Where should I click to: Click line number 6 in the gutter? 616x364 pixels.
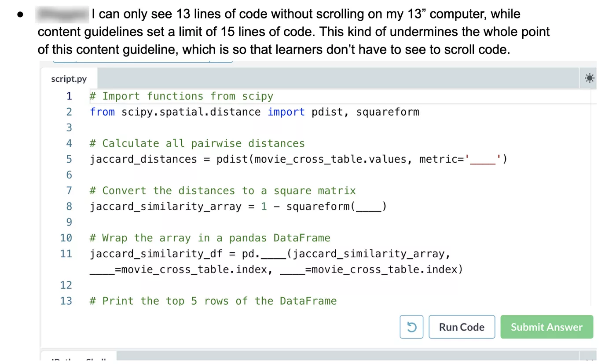(x=69, y=175)
